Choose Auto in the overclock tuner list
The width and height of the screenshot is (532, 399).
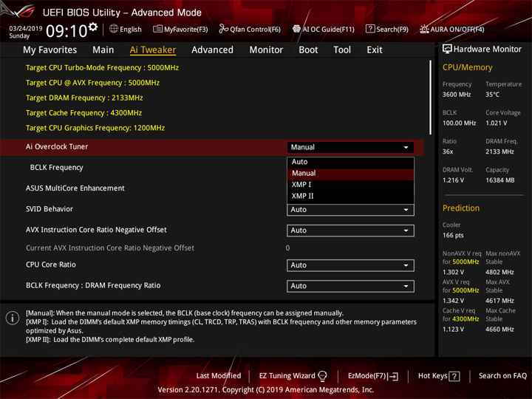pos(350,162)
